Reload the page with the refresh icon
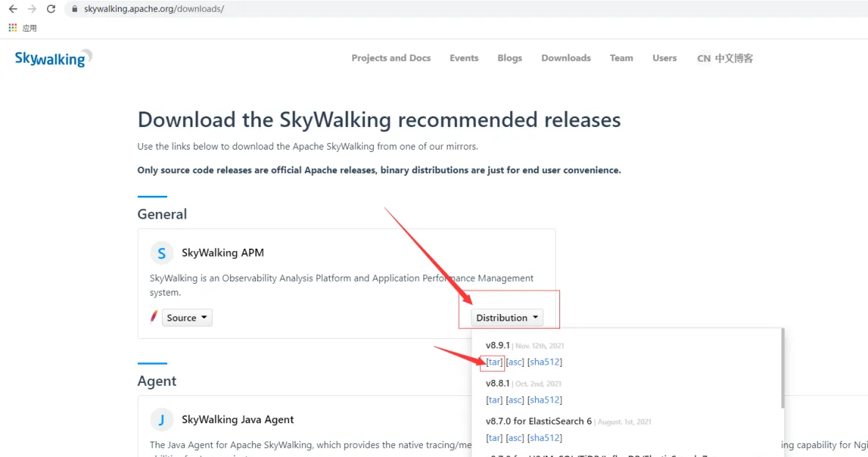Viewport: 868px width, 457px height. pos(51,9)
